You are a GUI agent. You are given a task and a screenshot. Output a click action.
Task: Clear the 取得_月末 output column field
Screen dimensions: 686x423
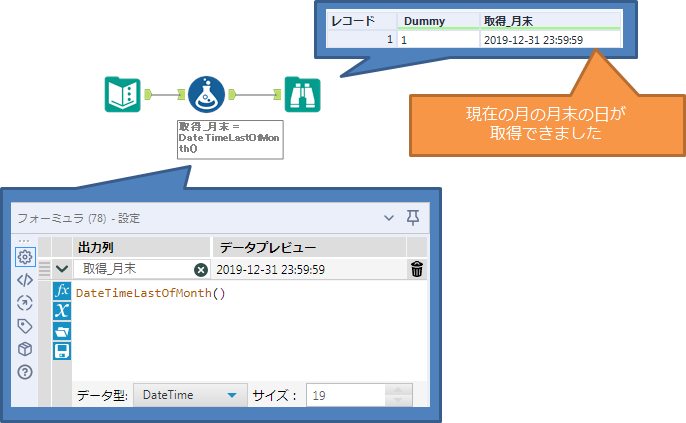coord(201,270)
